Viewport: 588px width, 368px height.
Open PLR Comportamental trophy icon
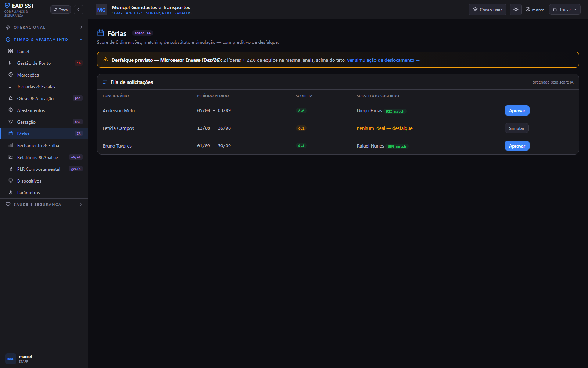coord(11,169)
